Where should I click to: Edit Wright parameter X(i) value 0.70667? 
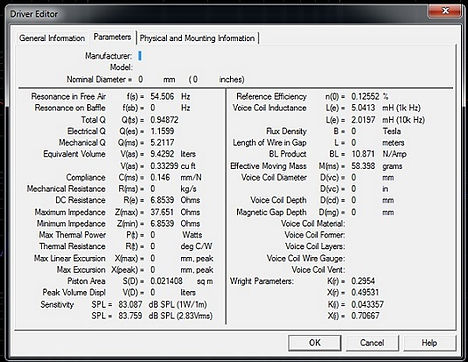pos(365,316)
